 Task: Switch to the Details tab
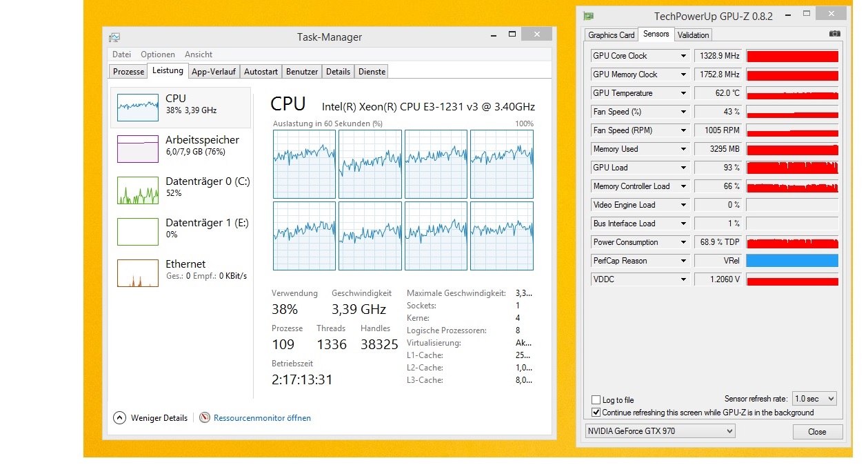pos(338,72)
